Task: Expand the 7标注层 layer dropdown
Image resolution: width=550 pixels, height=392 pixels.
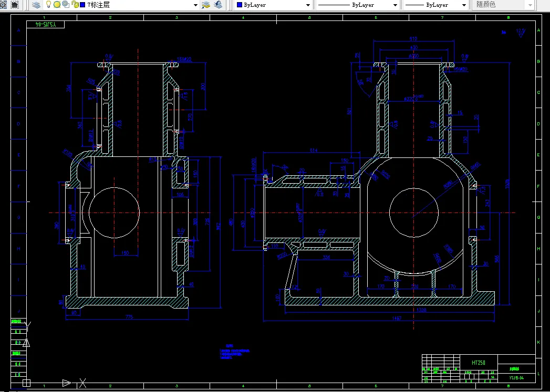Action: pos(196,5)
